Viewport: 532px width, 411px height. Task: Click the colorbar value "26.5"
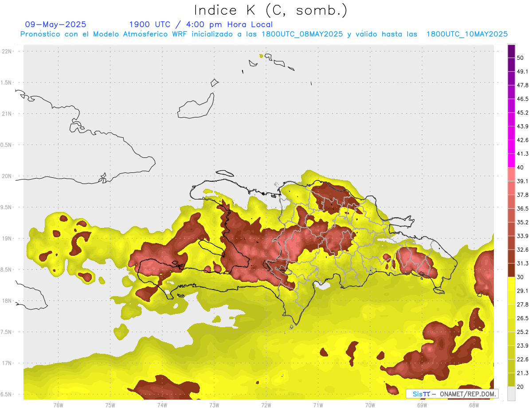pos(523,318)
